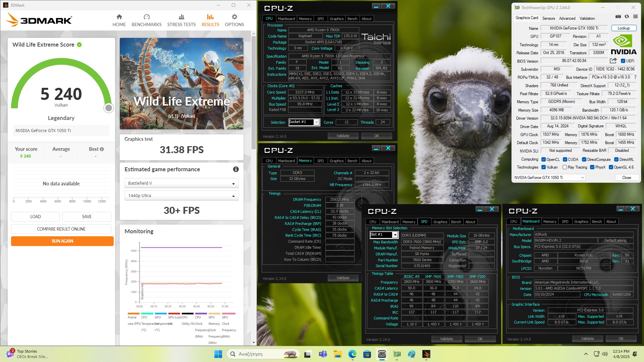The height and width of the screenshot is (362, 644).
Task: Open the OPTIONS gear in 3DMark
Action: [x=234, y=17]
